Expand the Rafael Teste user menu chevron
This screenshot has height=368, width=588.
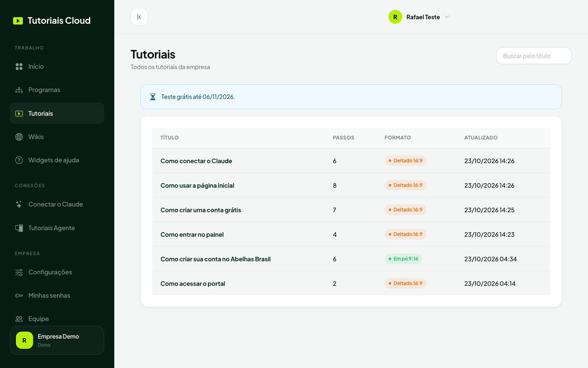pos(447,17)
